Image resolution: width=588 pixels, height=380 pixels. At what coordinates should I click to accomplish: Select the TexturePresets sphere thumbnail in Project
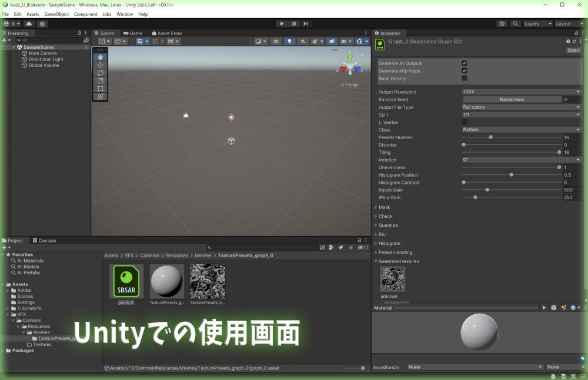[x=166, y=281]
